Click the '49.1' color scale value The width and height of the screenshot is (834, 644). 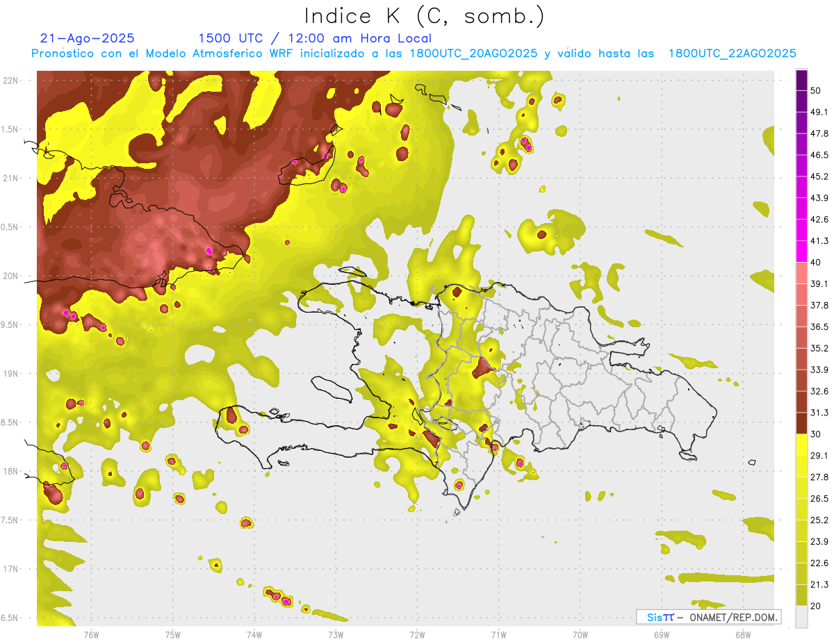click(819, 112)
